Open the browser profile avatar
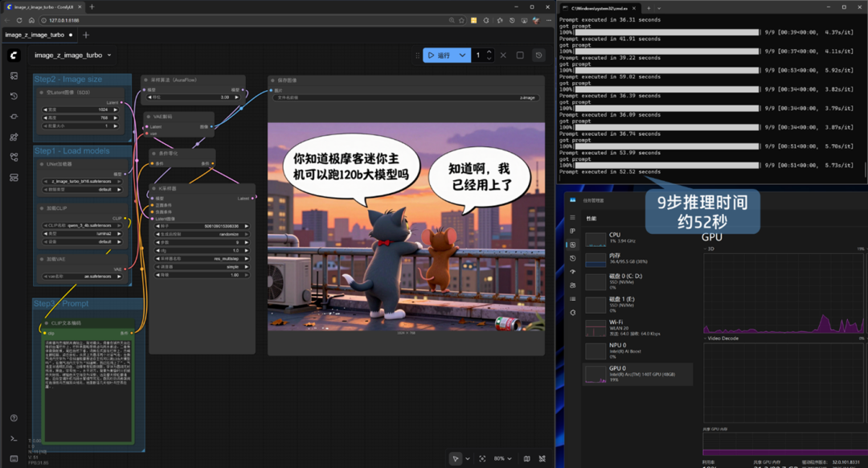This screenshot has width=868, height=468. click(536, 20)
